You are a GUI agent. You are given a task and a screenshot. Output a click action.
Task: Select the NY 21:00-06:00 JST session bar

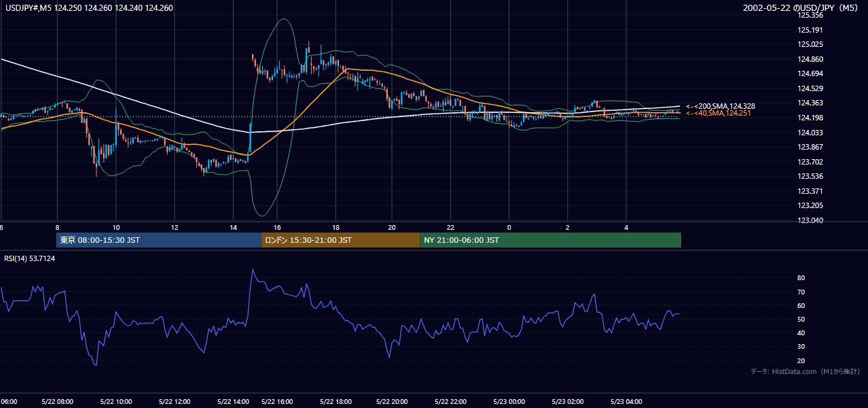pos(550,240)
